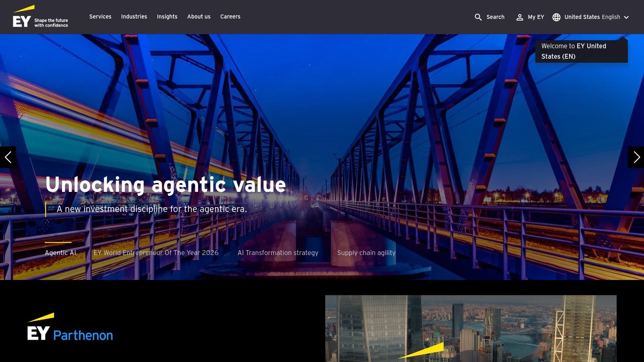The height and width of the screenshot is (362, 644).
Task: Click the magnifying glass search icon
Action: [x=478, y=17]
